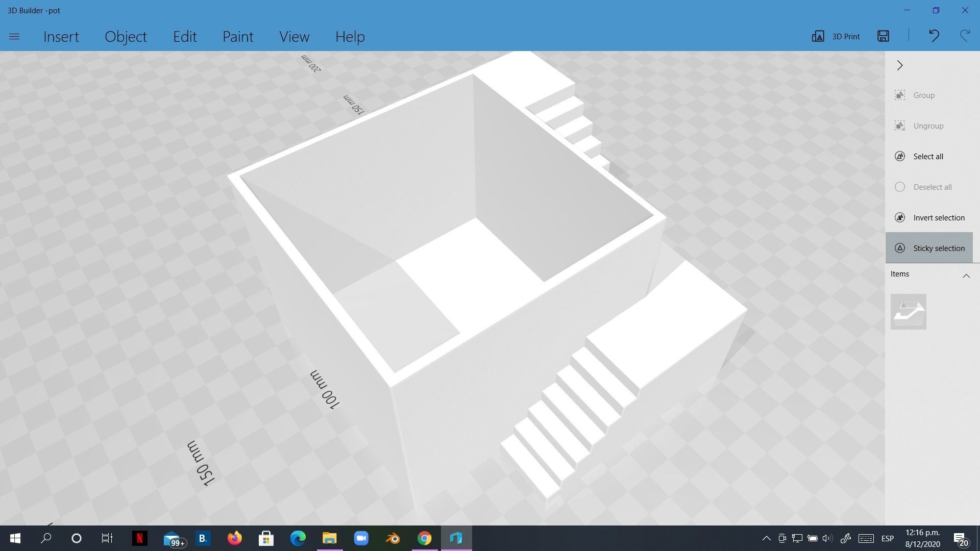
Task: Open the blue B app in the taskbar
Action: 203,538
